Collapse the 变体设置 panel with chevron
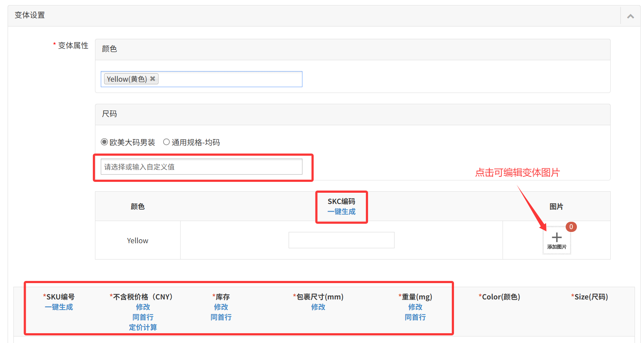Viewport: 644px width, 343px height. pyautogui.click(x=630, y=16)
